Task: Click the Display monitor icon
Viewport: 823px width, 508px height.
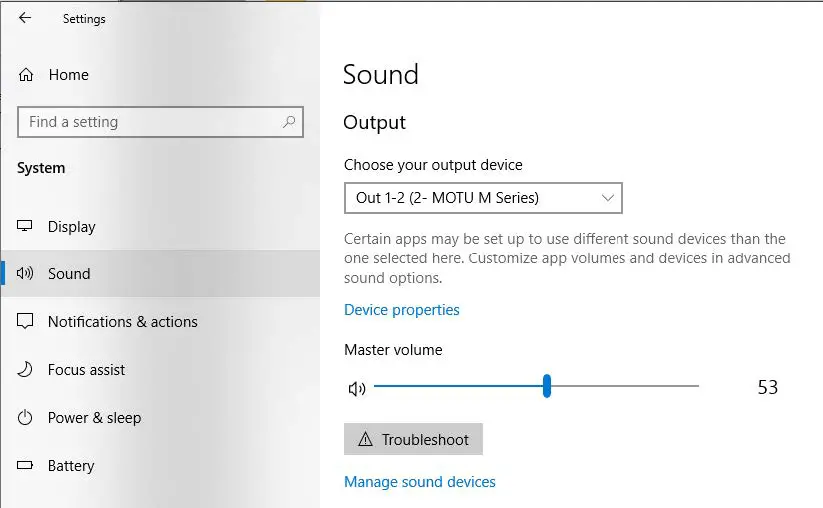Action: pyautogui.click(x=26, y=227)
